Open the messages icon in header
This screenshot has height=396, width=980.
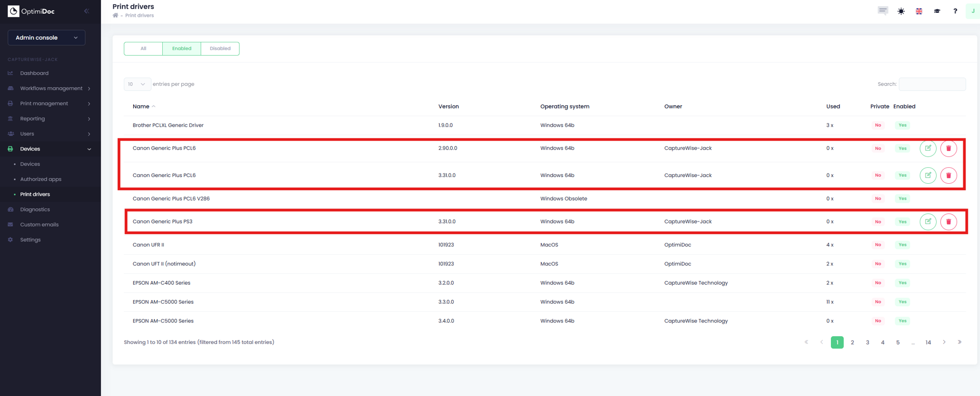(x=883, y=11)
